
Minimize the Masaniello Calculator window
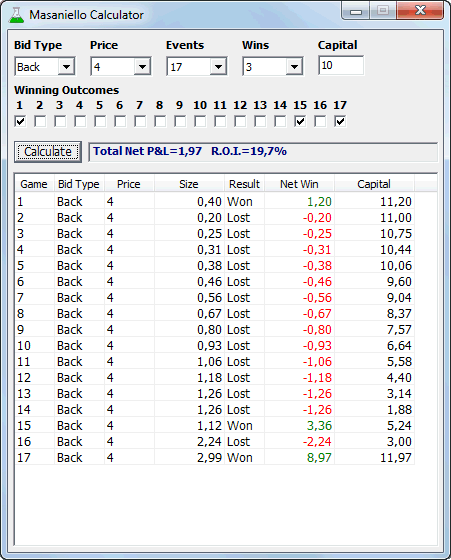[x=356, y=11]
